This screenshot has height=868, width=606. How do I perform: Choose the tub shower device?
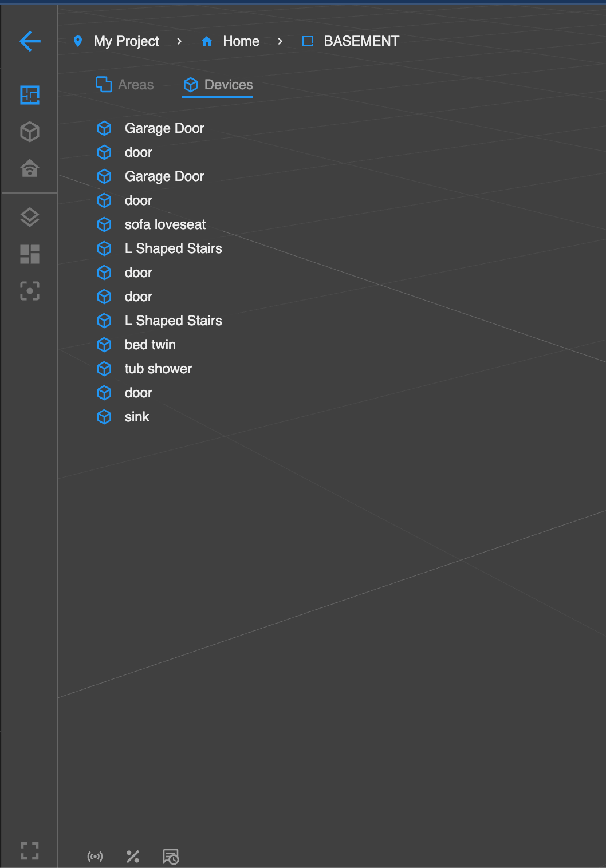158,369
